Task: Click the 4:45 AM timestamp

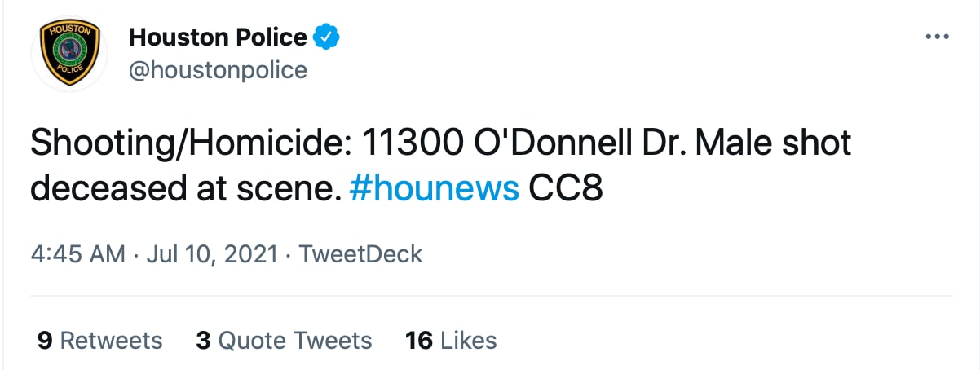Action: (x=77, y=254)
